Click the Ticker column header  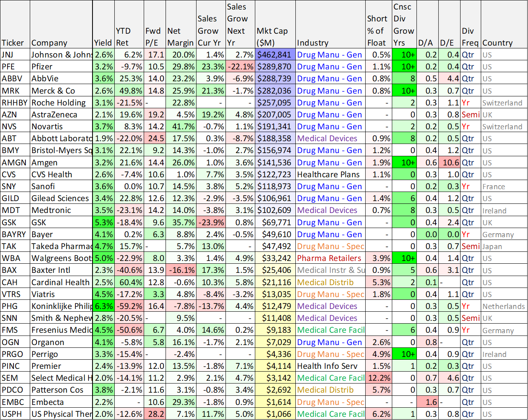pos(15,25)
